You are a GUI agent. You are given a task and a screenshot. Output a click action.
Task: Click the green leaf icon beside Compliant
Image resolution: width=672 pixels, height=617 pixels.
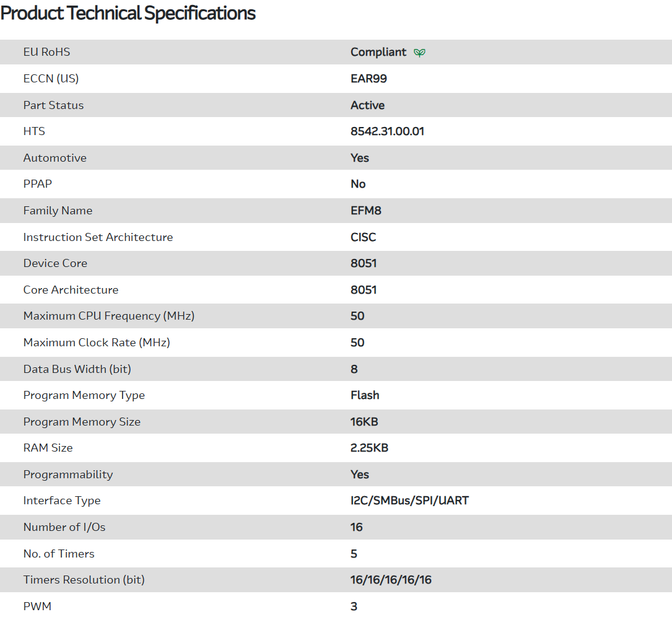tap(419, 53)
